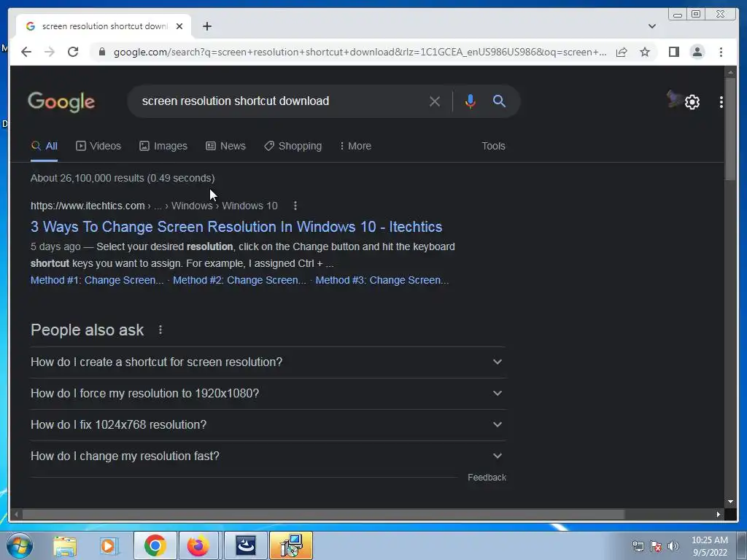Launch Firefox from the taskbar
The width and height of the screenshot is (747, 560).
point(198,545)
